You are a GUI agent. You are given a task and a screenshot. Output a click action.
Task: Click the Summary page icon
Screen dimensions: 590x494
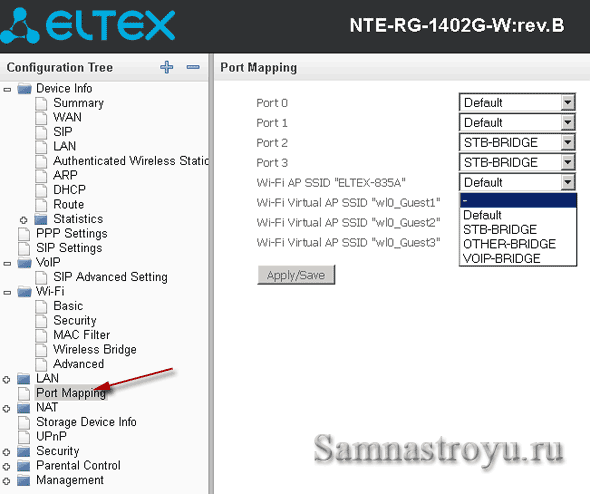[41, 103]
